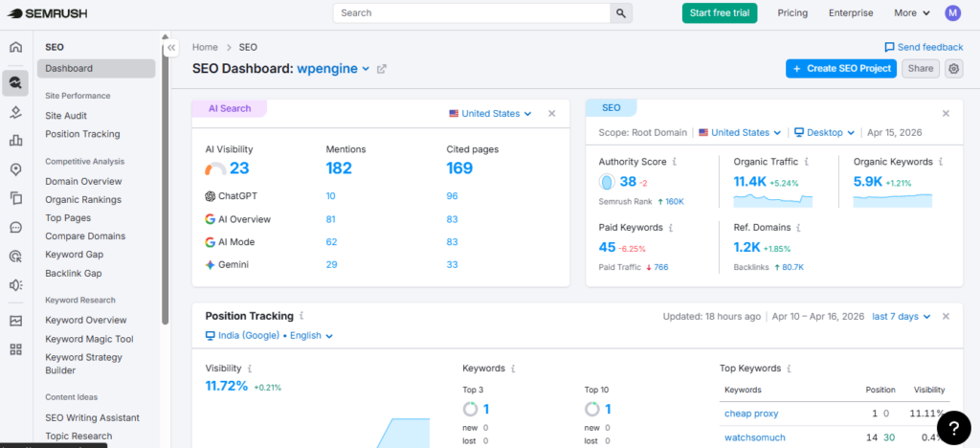Click the Organic Keywords trend sparkline
The width and height of the screenshot is (980, 448).
point(893,201)
